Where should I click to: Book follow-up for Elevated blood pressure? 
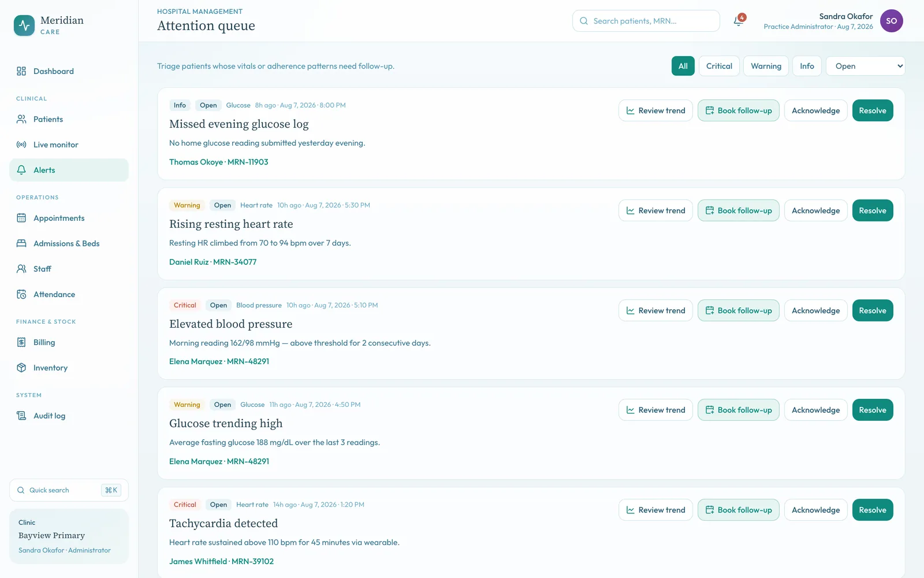click(738, 310)
